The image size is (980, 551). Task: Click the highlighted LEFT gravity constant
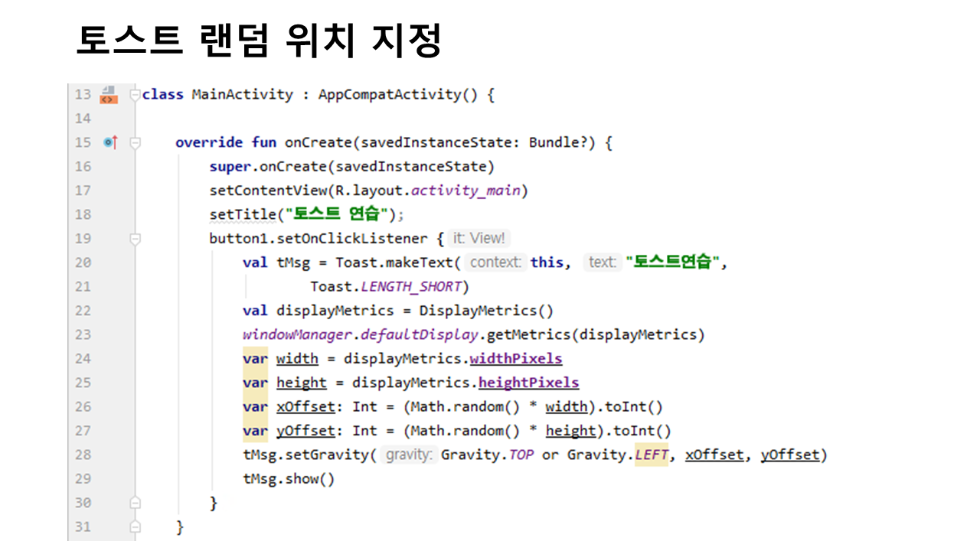point(651,455)
